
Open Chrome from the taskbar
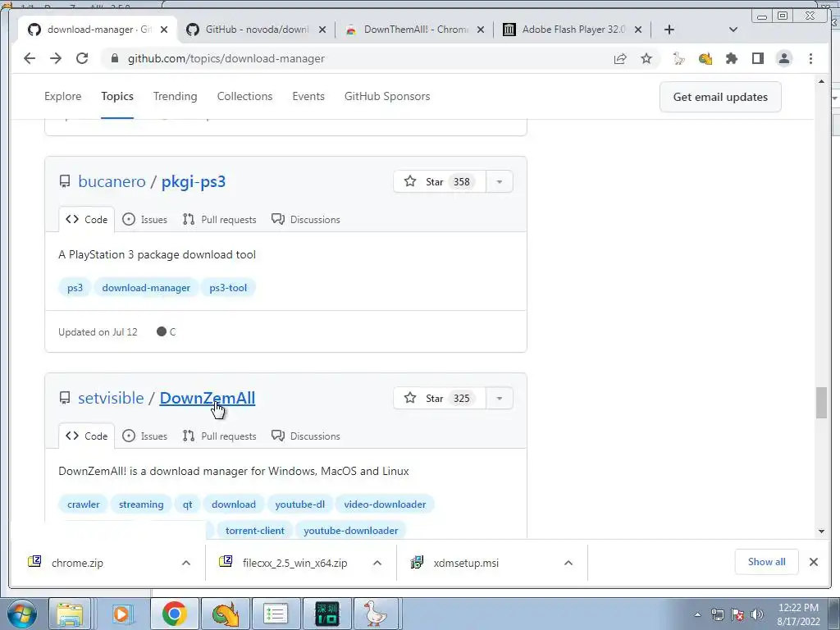point(174,614)
